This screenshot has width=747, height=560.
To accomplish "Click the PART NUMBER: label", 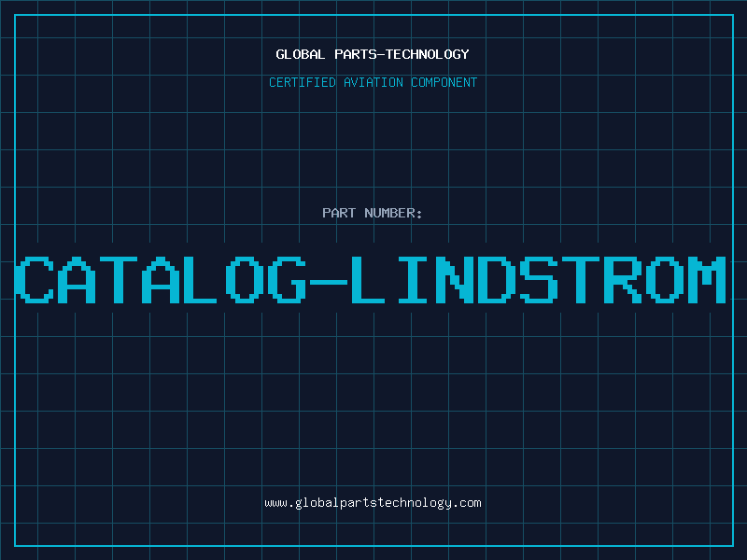I will [373, 213].
